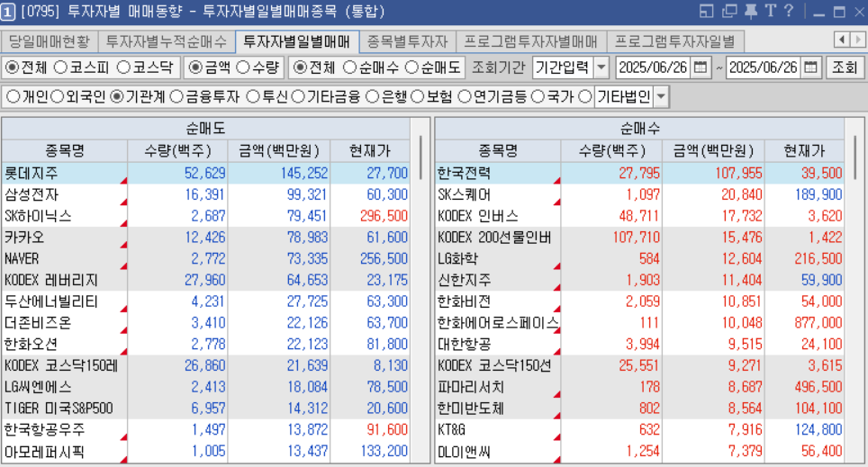Select KT&G row in 순매수 list

[639, 430]
